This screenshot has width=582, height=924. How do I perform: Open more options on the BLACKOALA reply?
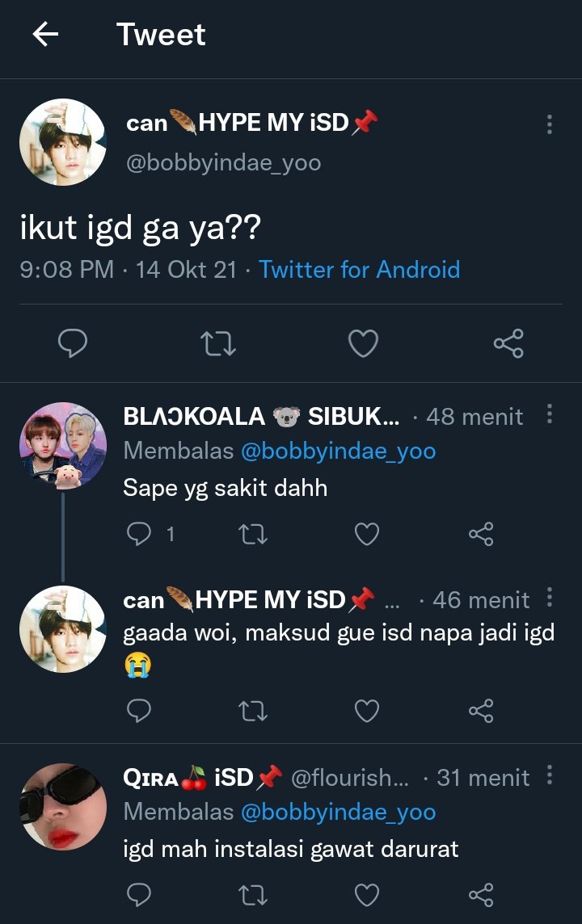click(x=550, y=414)
